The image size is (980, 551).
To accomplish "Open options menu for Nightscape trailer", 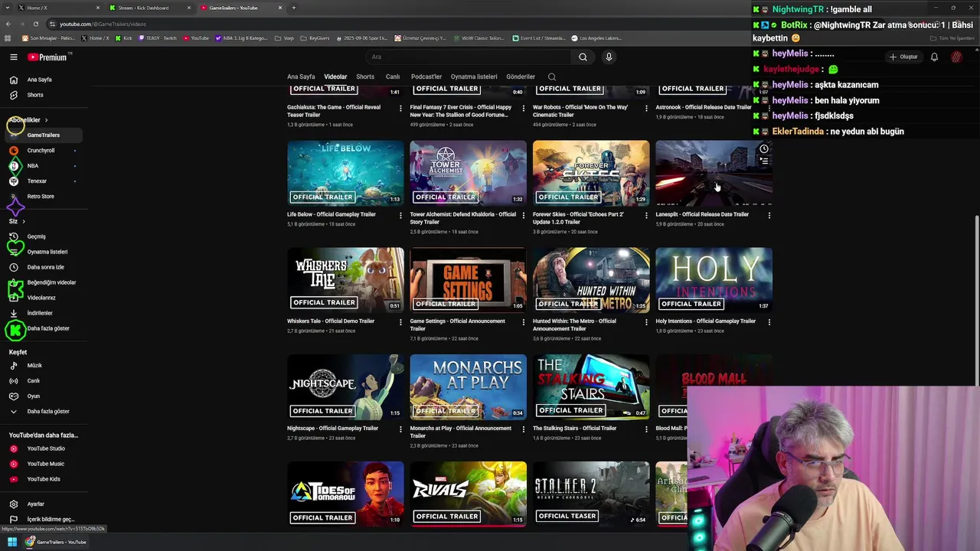I will tap(400, 429).
